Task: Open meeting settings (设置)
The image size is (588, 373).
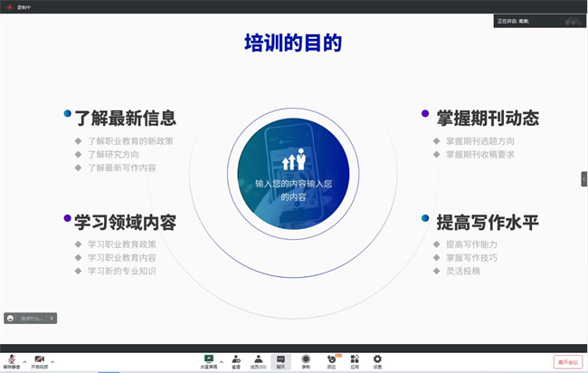Action: coord(377,362)
